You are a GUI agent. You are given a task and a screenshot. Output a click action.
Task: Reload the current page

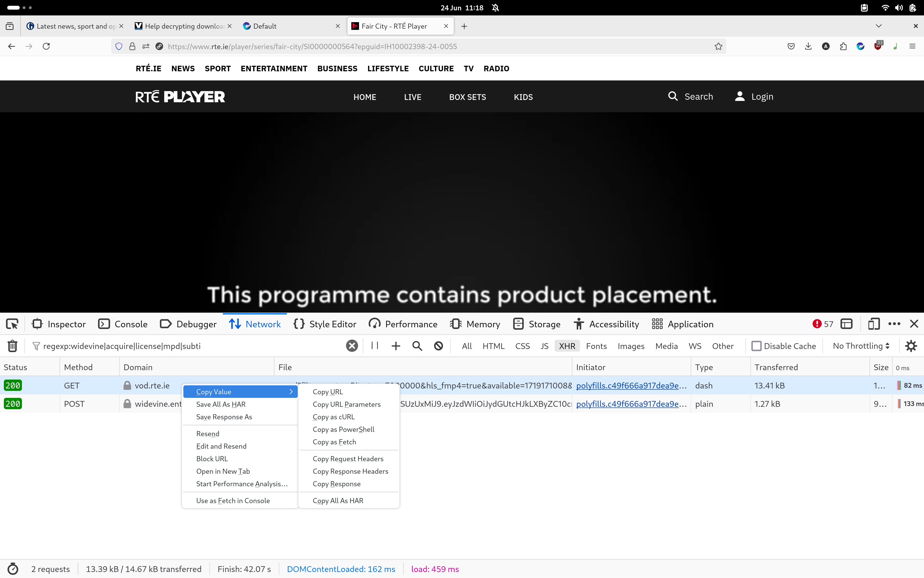pyautogui.click(x=46, y=46)
